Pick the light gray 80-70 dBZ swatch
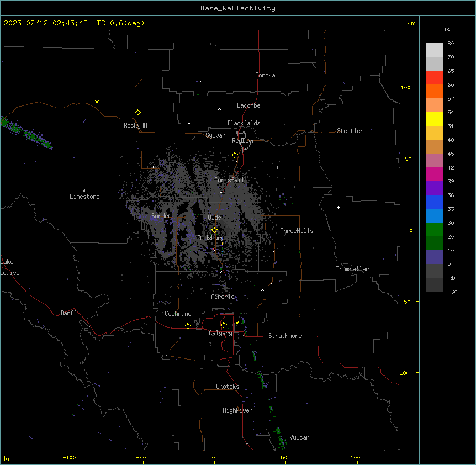 click(434, 50)
